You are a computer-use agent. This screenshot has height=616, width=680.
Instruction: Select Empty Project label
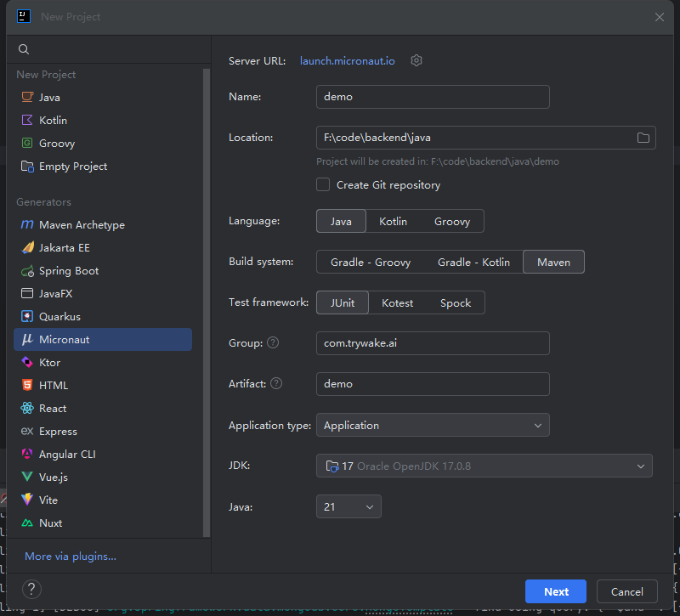point(73,166)
